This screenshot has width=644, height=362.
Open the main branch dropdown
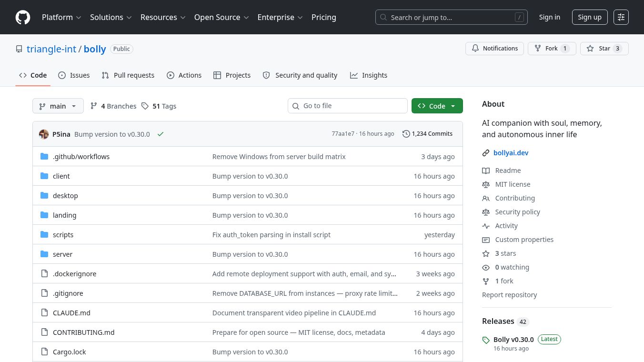58,106
